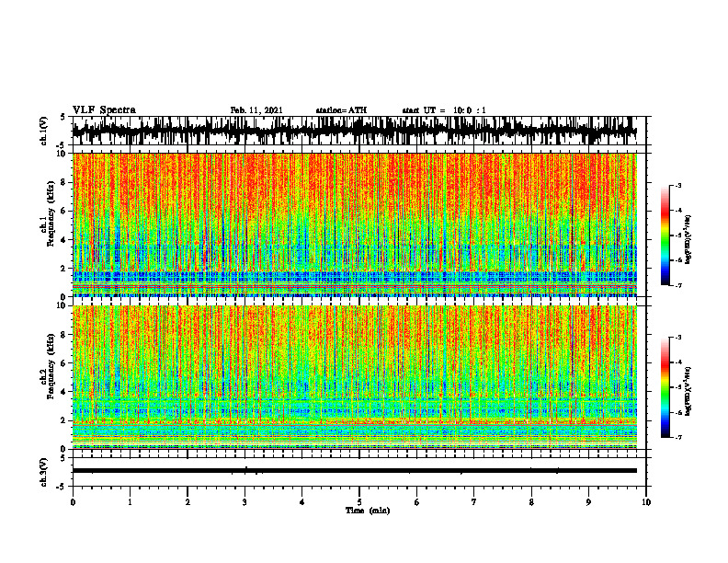Click the time axis tick label "1"

[130, 502]
